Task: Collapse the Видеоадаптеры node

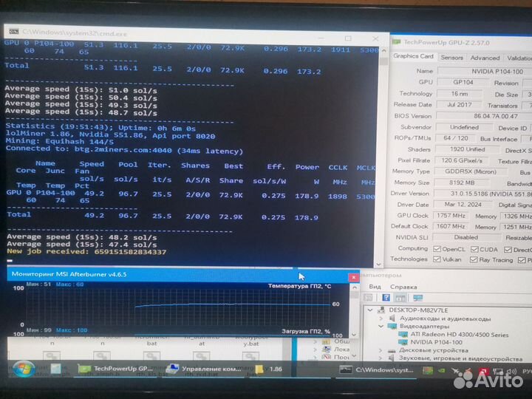Action: pyautogui.click(x=381, y=326)
